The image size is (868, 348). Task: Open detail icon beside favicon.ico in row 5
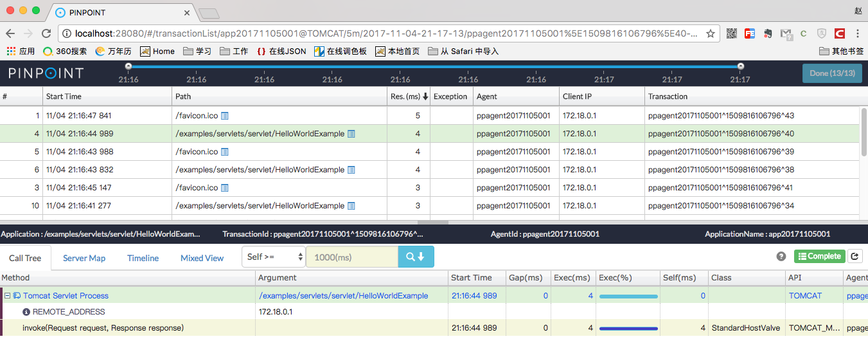click(x=225, y=152)
